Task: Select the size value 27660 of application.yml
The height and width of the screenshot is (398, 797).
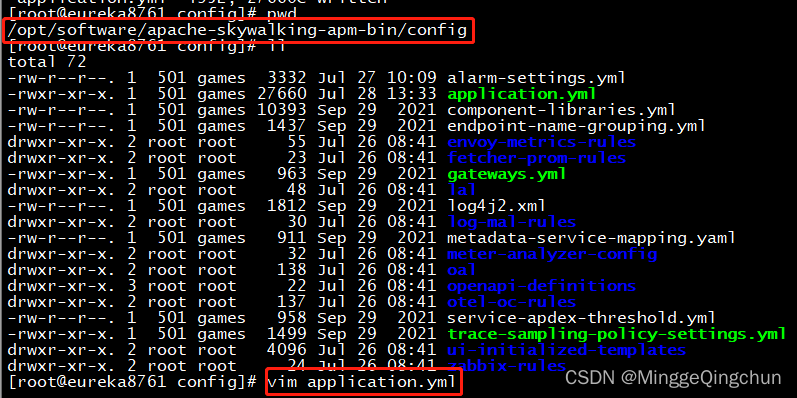Action: point(282,95)
